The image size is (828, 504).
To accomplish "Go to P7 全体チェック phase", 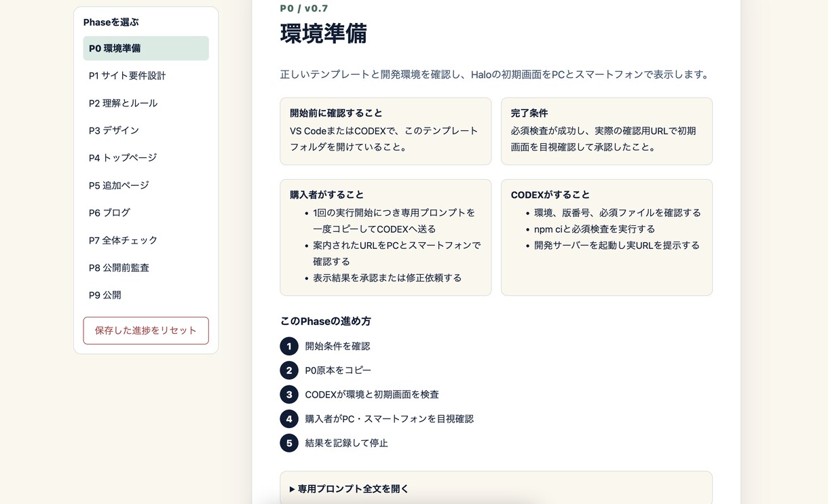I will (x=146, y=240).
